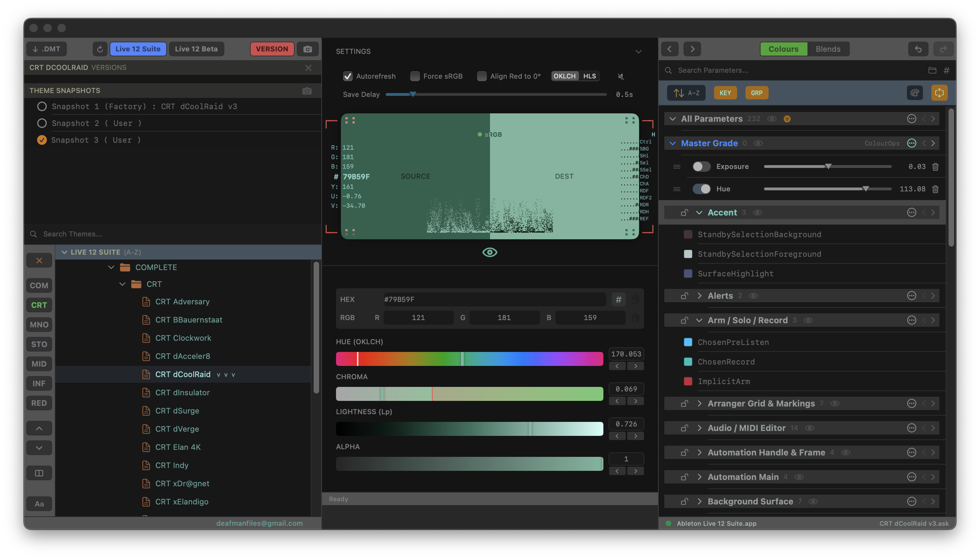Click the orange X button in sidebar

(x=39, y=261)
